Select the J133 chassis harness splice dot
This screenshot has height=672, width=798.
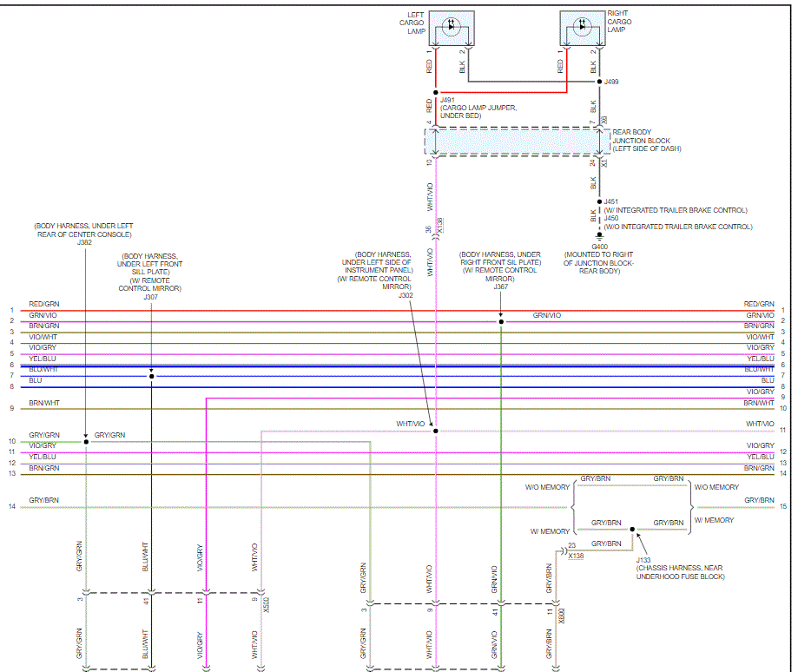(x=632, y=529)
